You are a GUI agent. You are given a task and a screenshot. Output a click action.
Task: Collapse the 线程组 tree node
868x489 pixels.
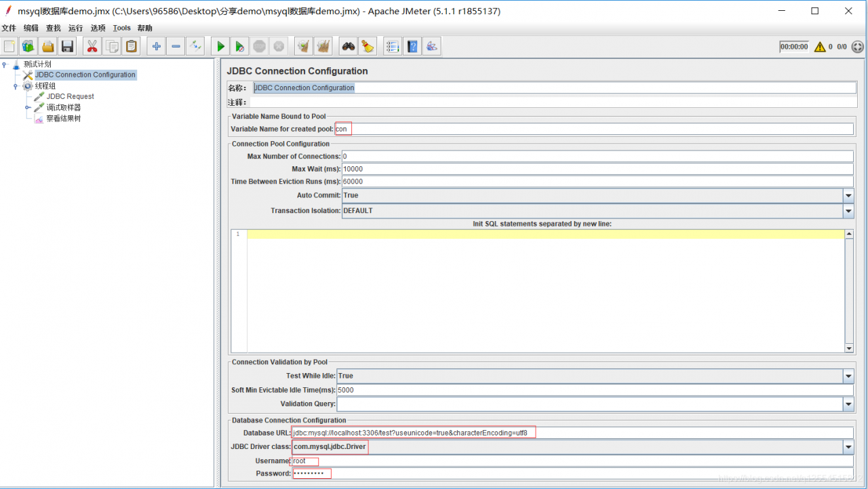pyautogui.click(x=16, y=86)
